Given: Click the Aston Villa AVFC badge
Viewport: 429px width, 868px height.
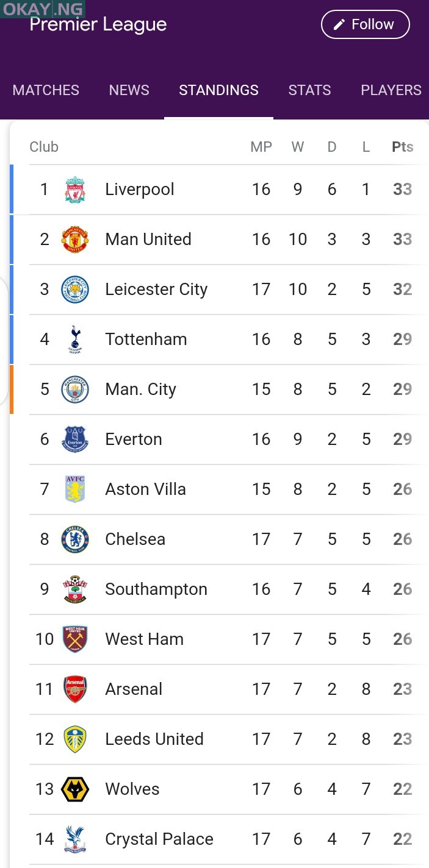Looking at the screenshot, I should click(x=75, y=489).
